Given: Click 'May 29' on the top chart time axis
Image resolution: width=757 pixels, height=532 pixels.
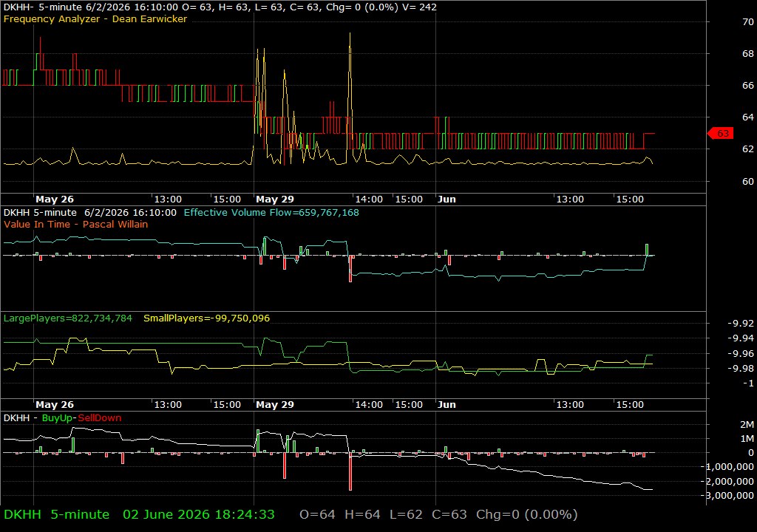Looking at the screenshot, I should pyautogui.click(x=275, y=199).
